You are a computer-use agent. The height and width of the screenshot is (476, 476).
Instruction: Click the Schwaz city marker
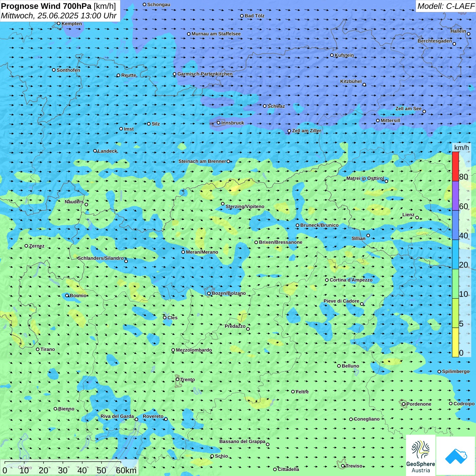pyautogui.click(x=265, y=106)
